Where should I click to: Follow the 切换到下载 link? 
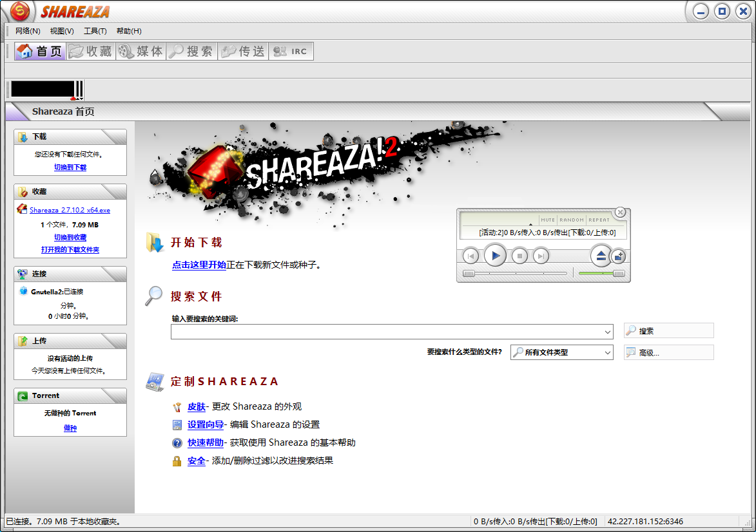(x=70, y=167)
